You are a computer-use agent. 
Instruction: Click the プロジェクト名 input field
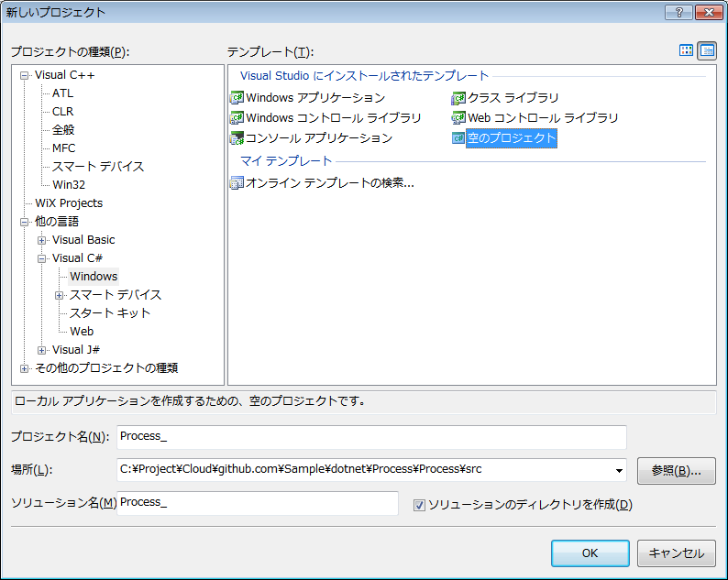pos(371,437)
